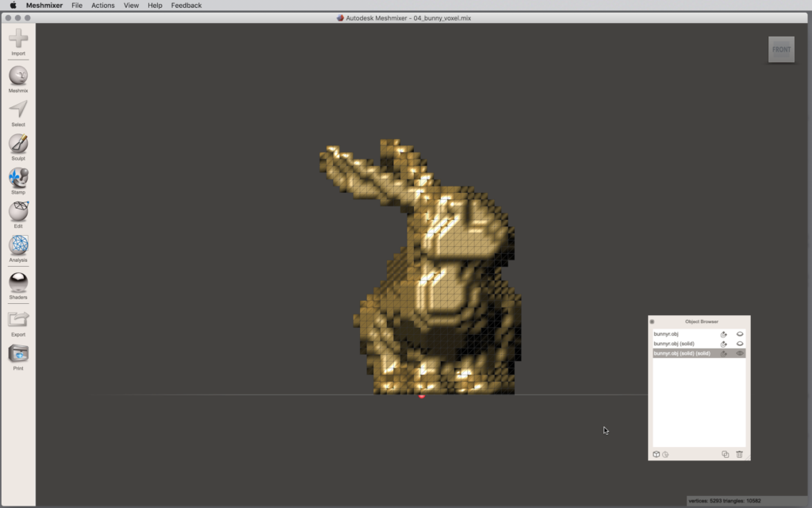Viewport: 812px width, 508px height.
Task: Duplicate the selected object in Object Browser
Action: (725, 455)
